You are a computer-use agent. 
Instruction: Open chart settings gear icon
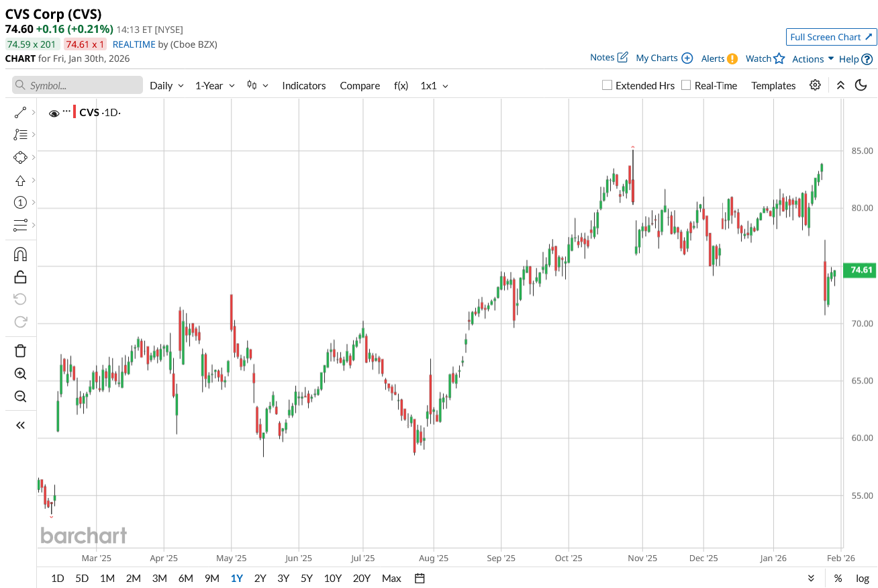(x=815, y=85)
